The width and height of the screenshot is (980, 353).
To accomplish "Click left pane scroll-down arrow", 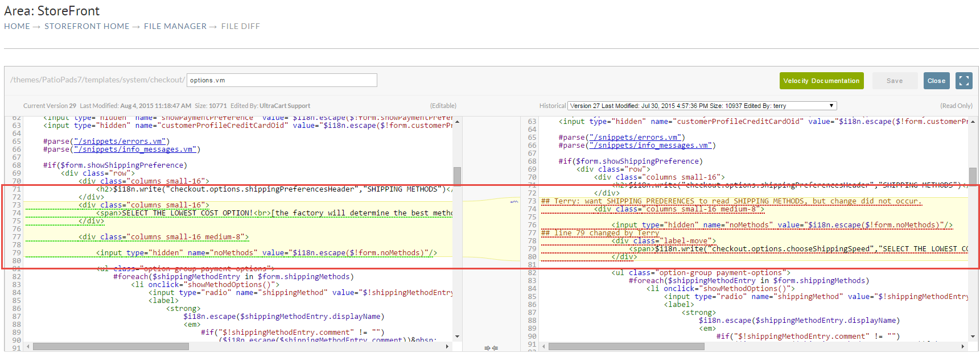I will click(457, 337).
